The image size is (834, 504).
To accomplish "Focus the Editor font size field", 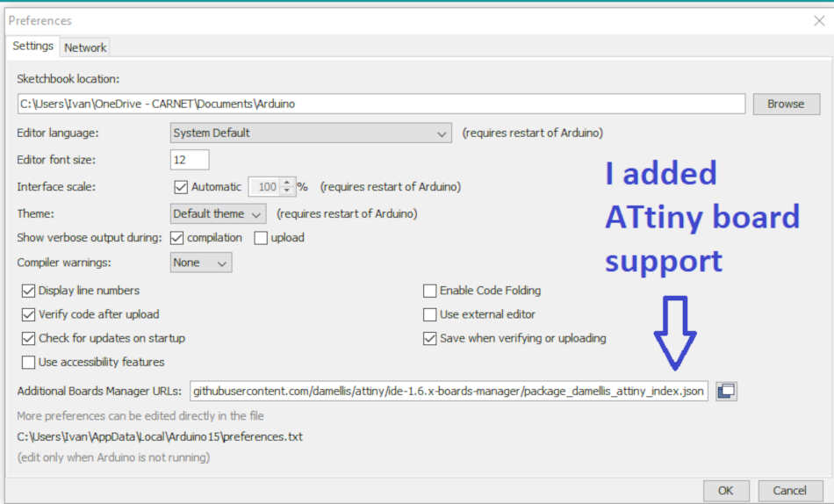I will pyautogui.click(x=190, y=160).
